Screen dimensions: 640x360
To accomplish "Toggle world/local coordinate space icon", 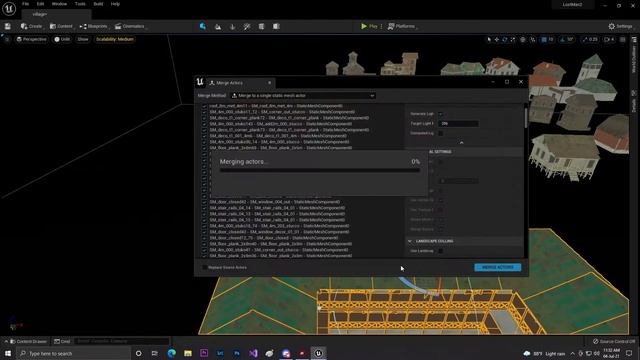I will pos(523,40).
